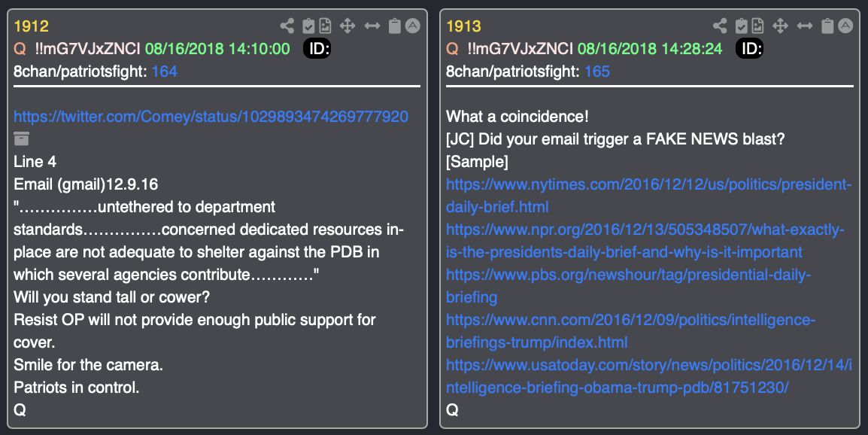Click the image file icon on post 1913
Screen dimensions: 868x435
(x=758, y=26)
